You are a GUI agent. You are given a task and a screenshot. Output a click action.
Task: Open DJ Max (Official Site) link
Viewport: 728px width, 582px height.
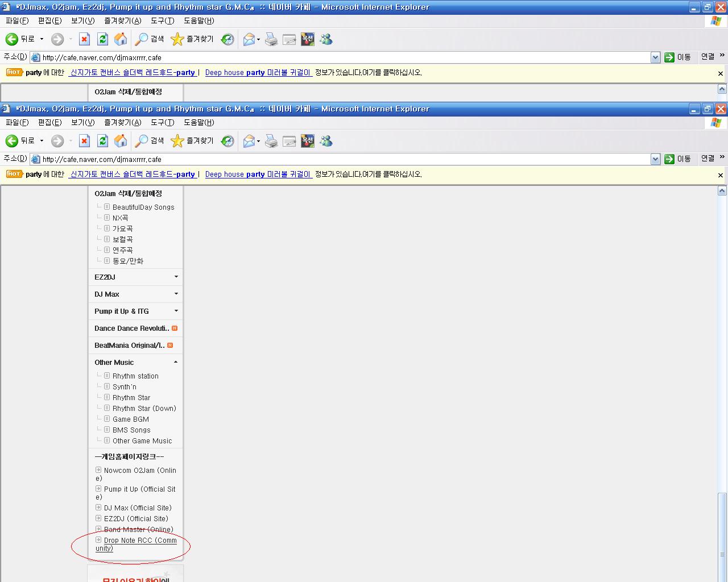coord(138,508)
